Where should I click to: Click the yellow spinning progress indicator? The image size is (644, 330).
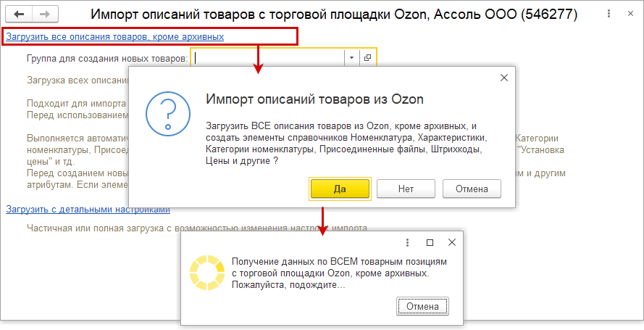pyautogui.click(x=207, y=273)
